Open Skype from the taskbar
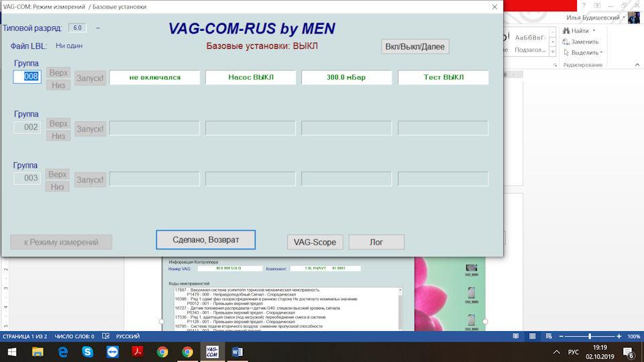644x362 pixels. pos(87,352)
